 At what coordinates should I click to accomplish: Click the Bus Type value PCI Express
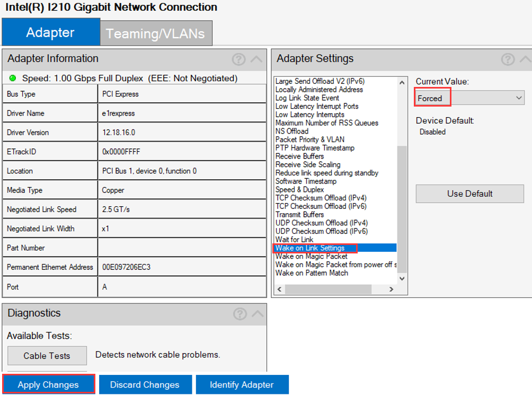click(x=120, y=94)
